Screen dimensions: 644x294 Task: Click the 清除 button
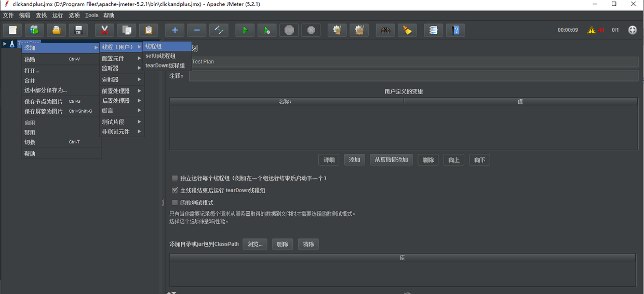pos(308,244)
